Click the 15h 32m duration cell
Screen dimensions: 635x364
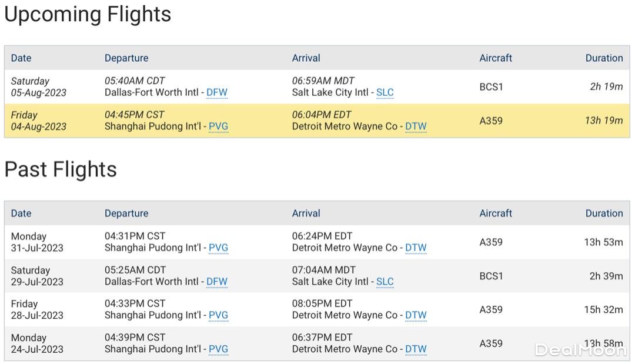[x=603, y=310]
